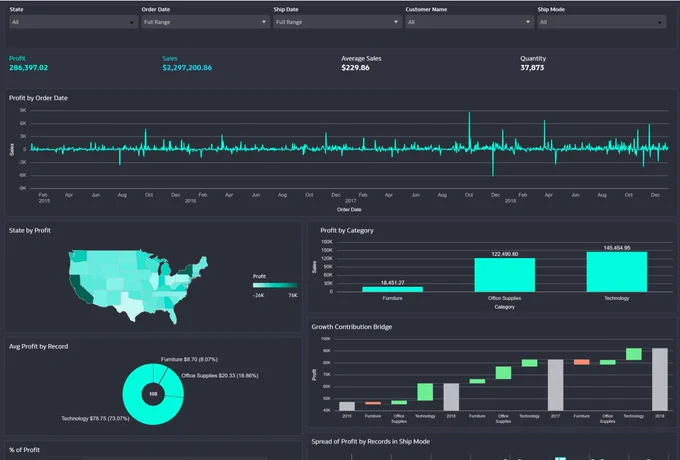Click the % of Profit title
Viewport: 680px width, 460px height.
pyautogui.click(x=24, y=450)
